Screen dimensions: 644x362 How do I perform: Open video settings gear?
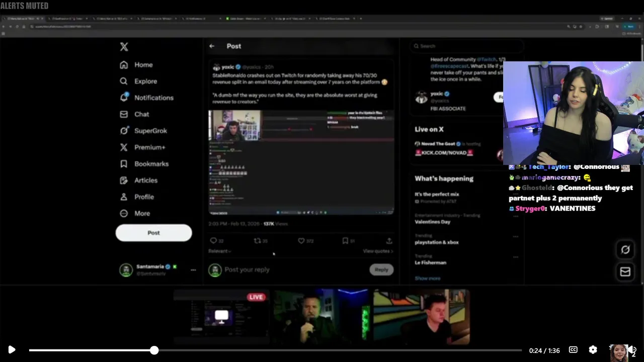coord(593,350)
